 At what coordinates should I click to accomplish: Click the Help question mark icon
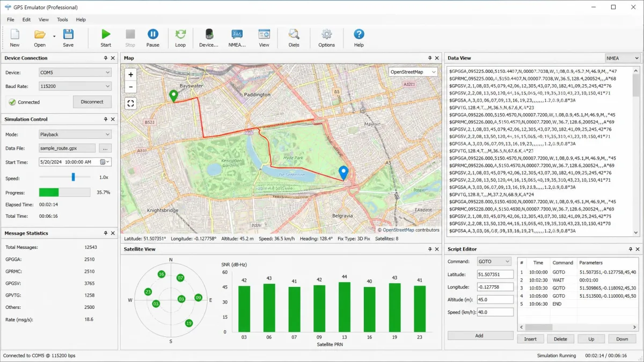point(359,35)
